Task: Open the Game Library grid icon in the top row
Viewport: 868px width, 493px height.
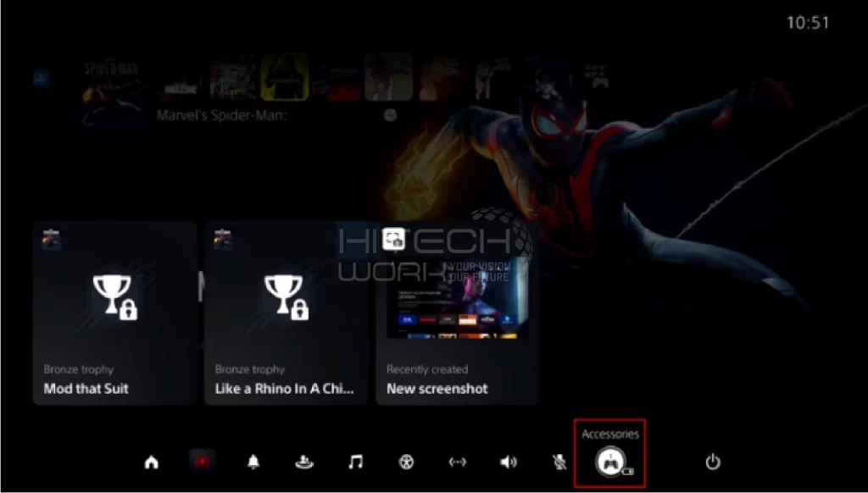Action: tap(596, 76)
